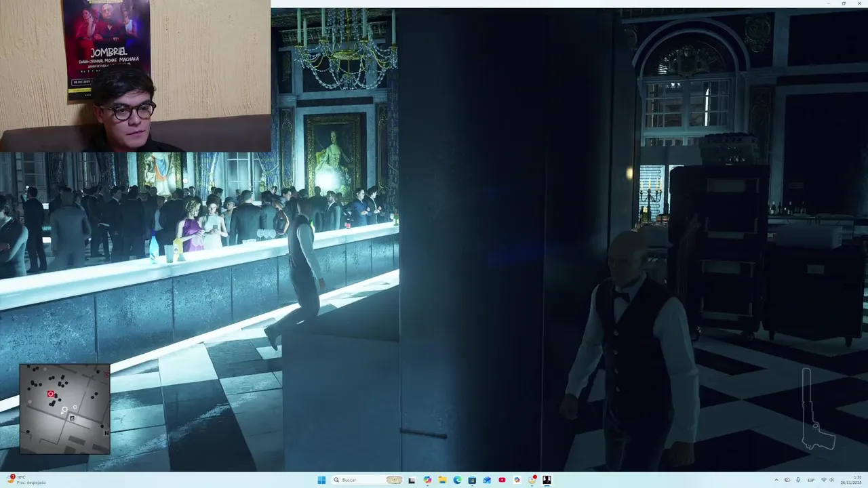868x488 pixels.
Task: Open the red YouTube icon in the taskbar
Action: [502, 480]
